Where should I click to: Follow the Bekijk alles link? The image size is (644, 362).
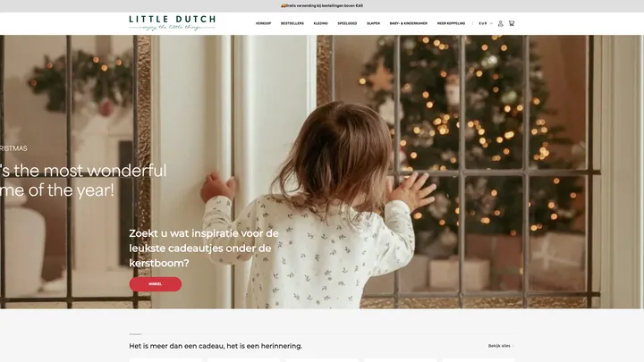[499, 346]
